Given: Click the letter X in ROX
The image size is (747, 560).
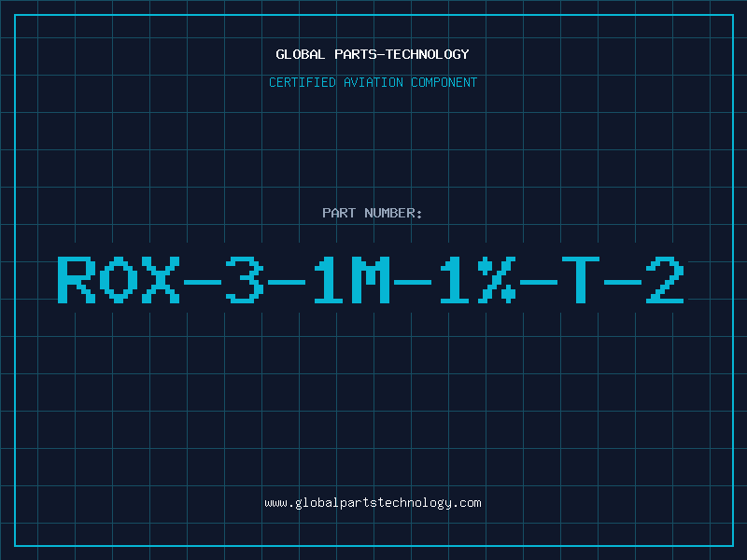Looking at the screenshot, I should point(161,280).
